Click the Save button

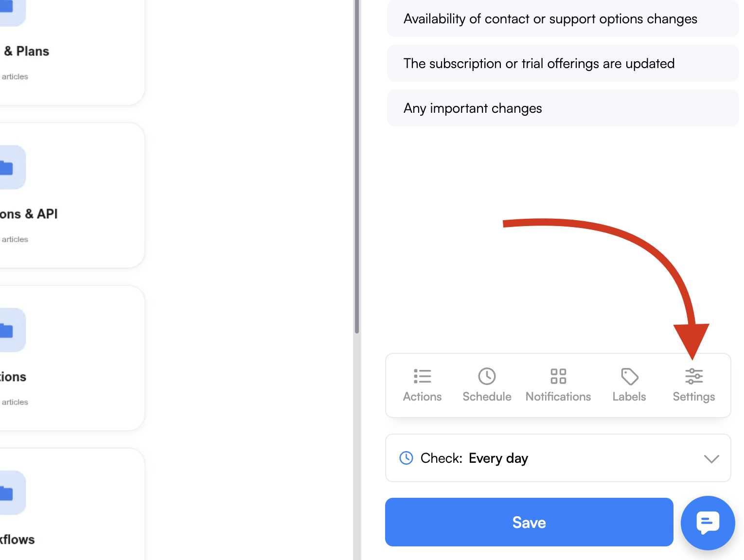click(529, 522)
